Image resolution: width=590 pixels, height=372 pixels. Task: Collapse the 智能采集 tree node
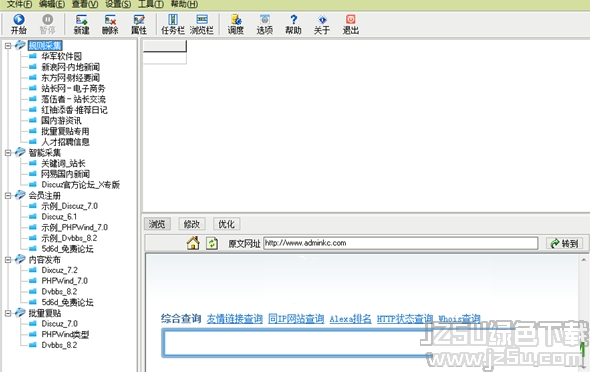tap(8, 152)
